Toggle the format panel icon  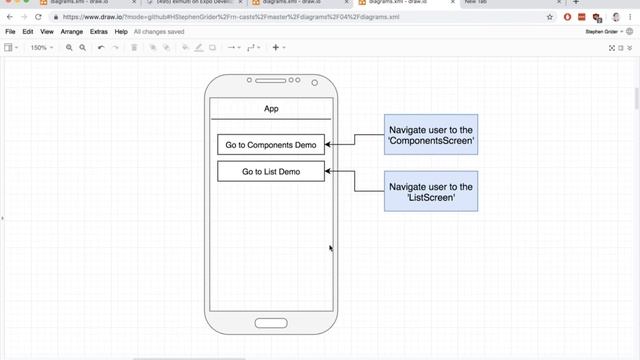pyautogui.click(x=621, y=48)
